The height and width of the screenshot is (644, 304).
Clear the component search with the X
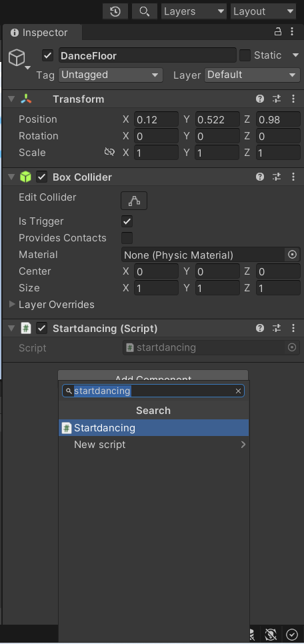238,391
